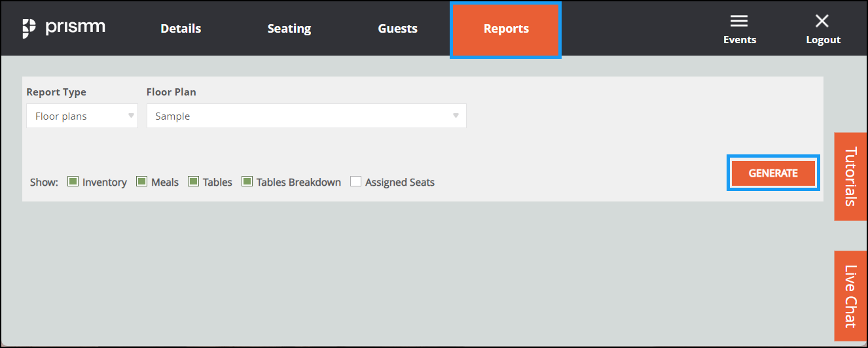Click the Prismm logo icon
The height and width of the screenshot is (348, 868).
pyautogui.click(x=29, y=29)
